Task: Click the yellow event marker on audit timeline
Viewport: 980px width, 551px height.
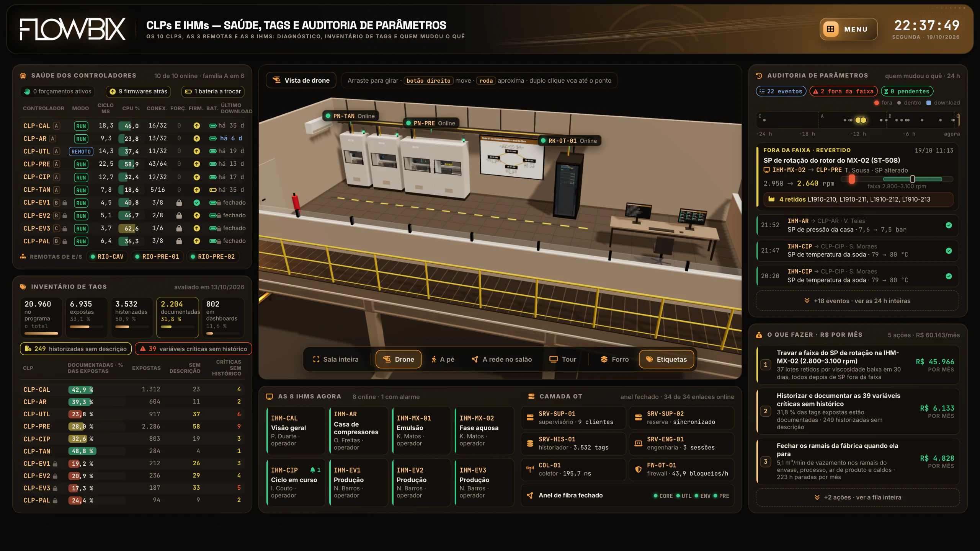Action: (x=861, y=120)
